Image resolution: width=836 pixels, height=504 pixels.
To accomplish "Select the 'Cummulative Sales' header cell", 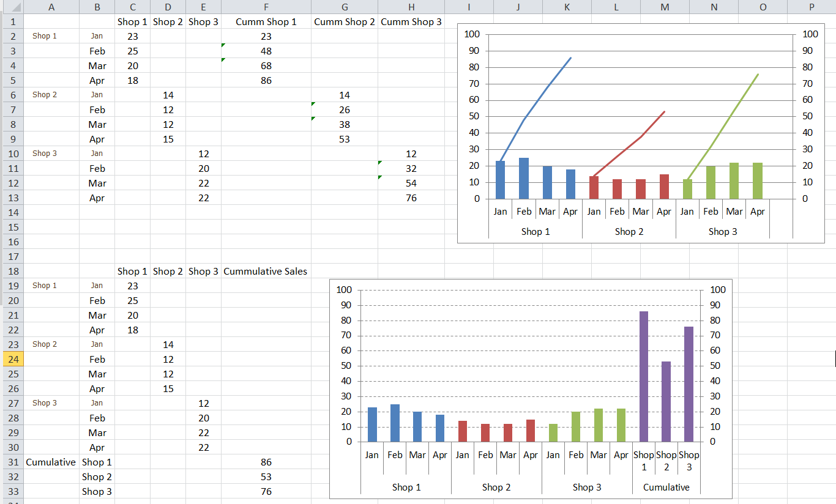I will [266, 272].
